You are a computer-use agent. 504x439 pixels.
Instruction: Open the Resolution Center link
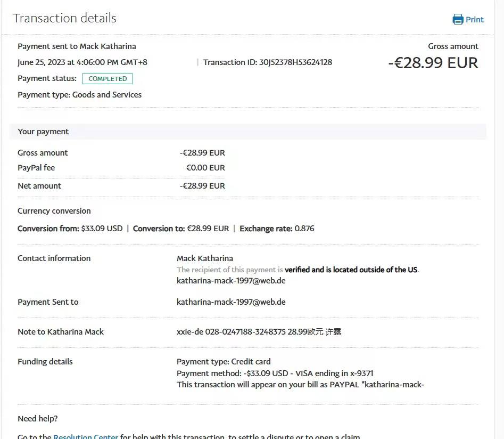86,436
